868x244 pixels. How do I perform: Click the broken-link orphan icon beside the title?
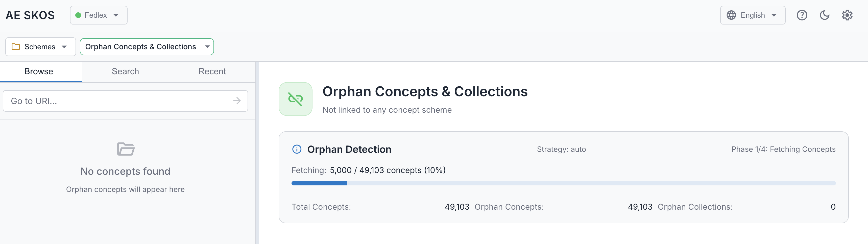click(296, 99)
